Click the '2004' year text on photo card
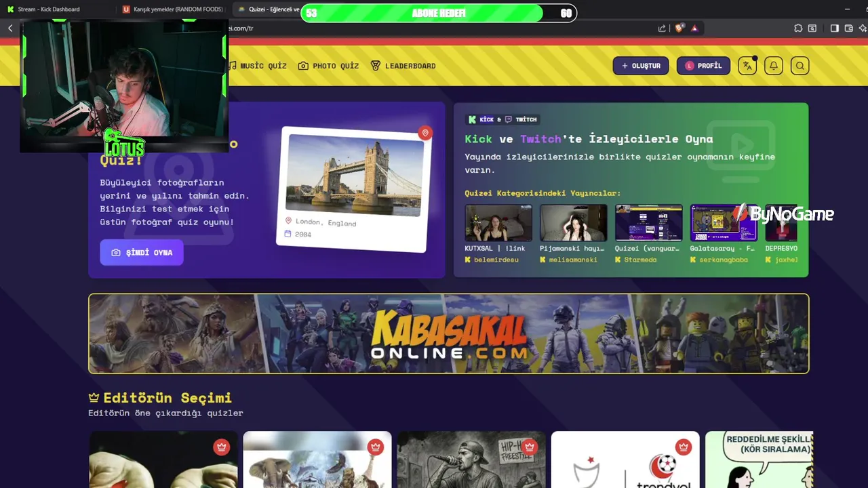The width and height of the screenshot is (868, 488). 303,235
